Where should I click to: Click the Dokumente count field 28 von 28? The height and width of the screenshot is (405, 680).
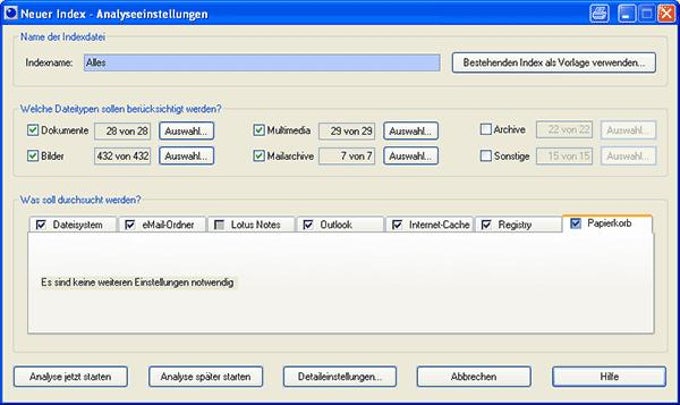[122, 131]
